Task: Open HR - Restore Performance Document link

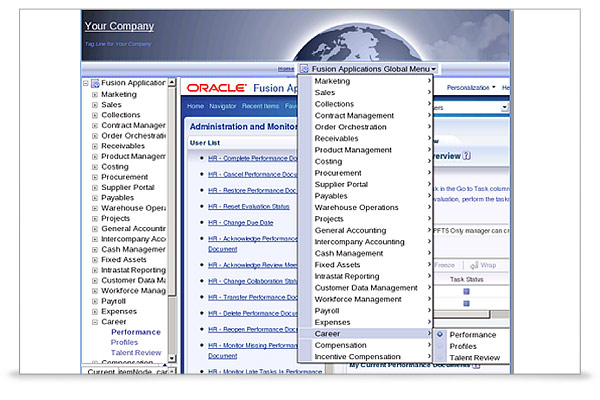Action: point(253,191)
